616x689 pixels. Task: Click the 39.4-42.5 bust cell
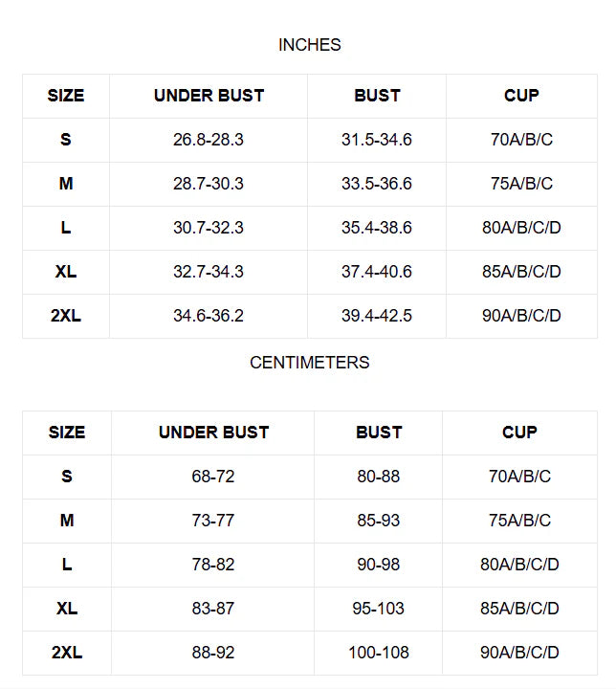[377, 316]
